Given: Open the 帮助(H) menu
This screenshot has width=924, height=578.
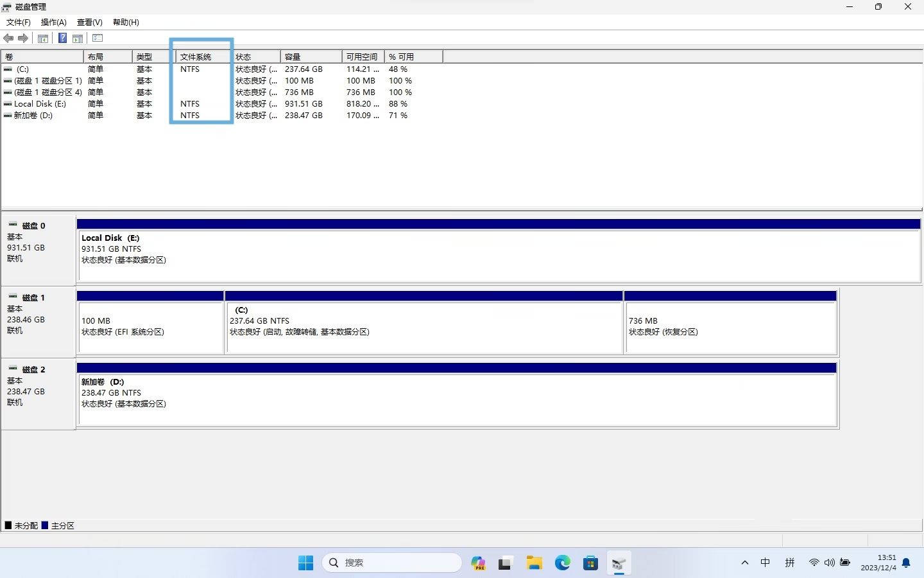Looking at the screenshot, I should pyautogui.click(x=126, y=22).
